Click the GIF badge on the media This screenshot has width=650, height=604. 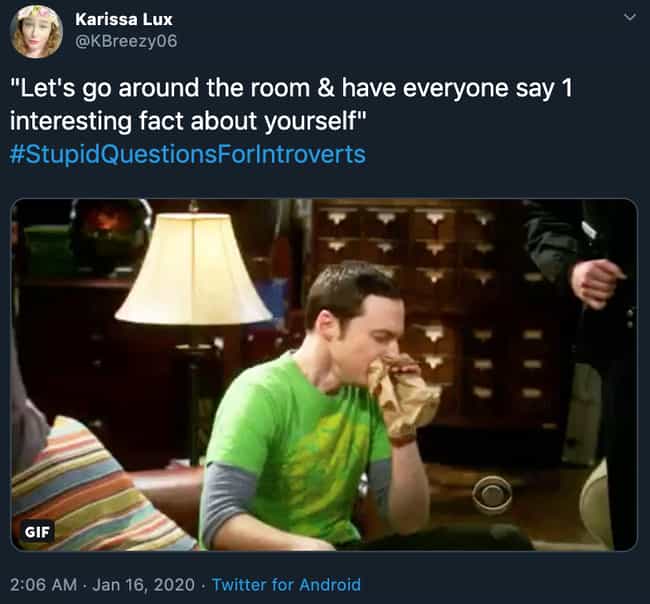[37, 531]
